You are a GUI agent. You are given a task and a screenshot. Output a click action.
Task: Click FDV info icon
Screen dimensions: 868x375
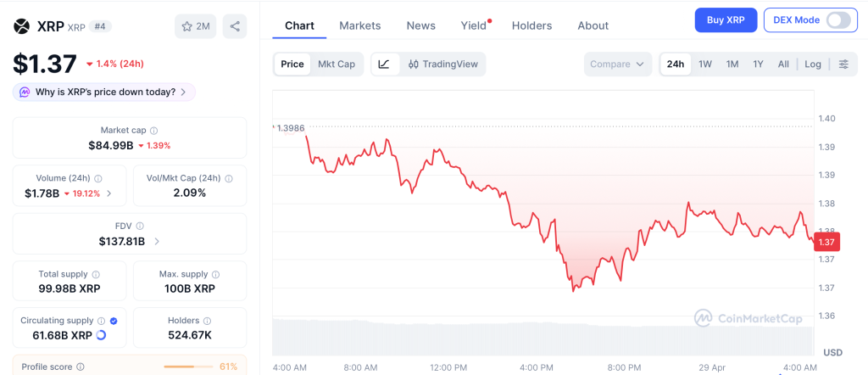(x=140, y=227)
